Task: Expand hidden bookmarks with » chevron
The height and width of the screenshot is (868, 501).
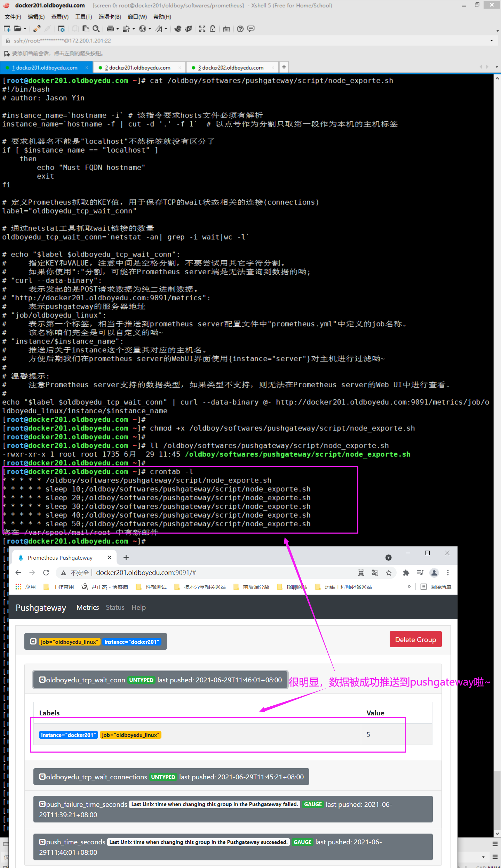Action: click(x=409, y=586)
